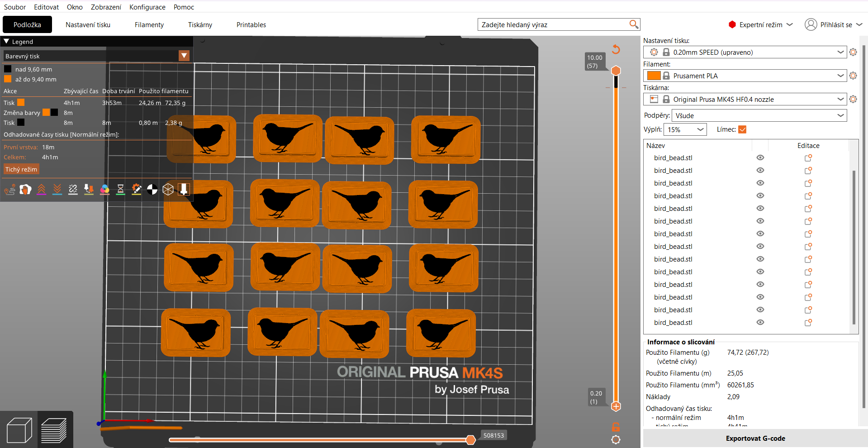Click the vertical layer slider top handle
Screen dimensions: 868x448
point(616,71)
